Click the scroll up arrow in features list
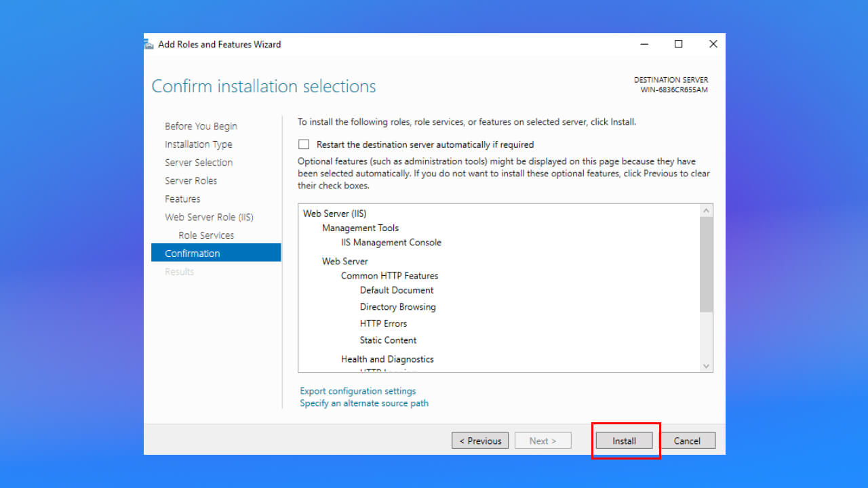Viewport: 868px width, 488px height. click(707, 211)
